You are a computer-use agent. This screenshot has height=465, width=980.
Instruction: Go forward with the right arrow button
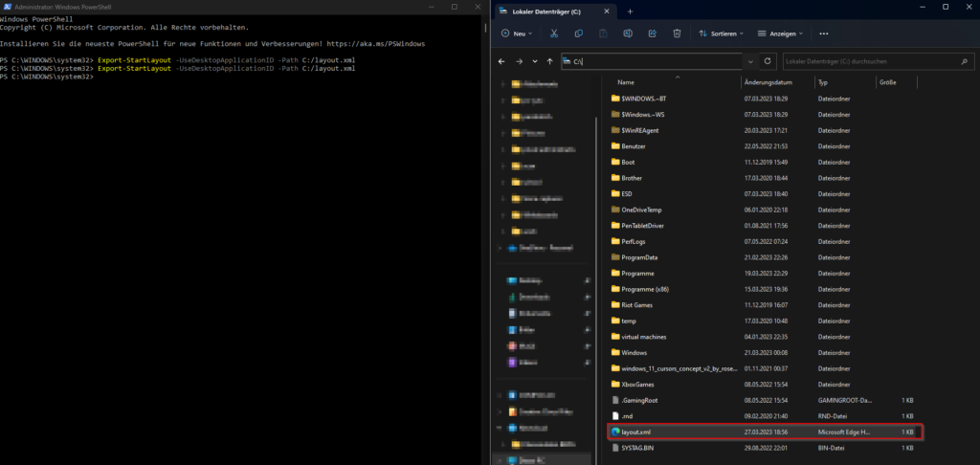pyautogui.click(x=520, y=61)
